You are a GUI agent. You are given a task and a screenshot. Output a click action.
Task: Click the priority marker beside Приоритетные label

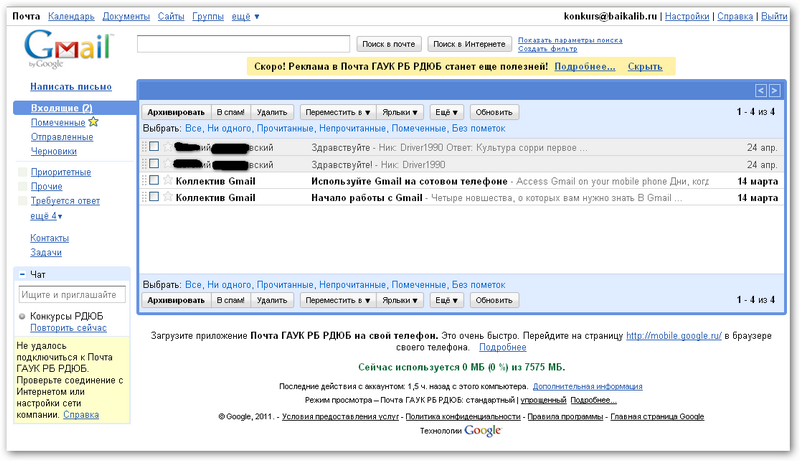22,172
